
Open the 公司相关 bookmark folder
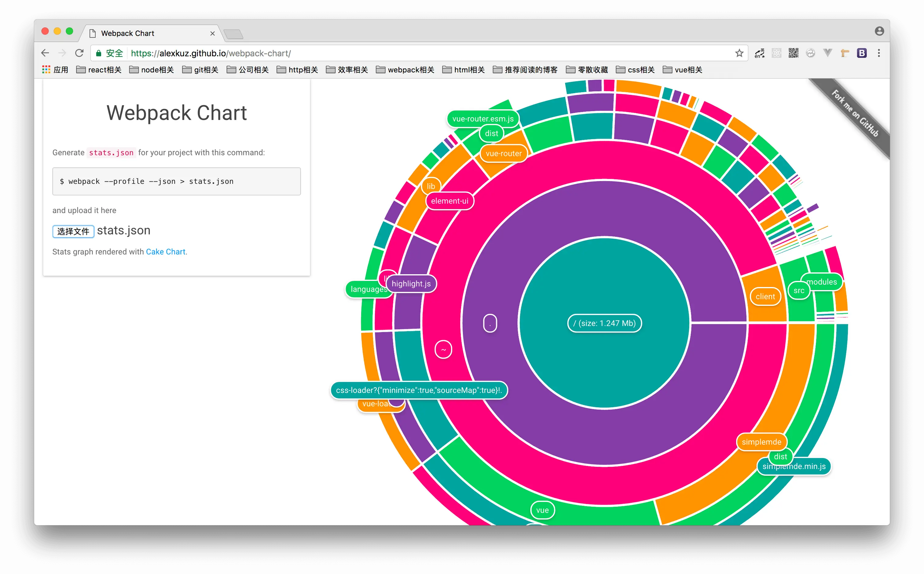(x=248, y=70)
